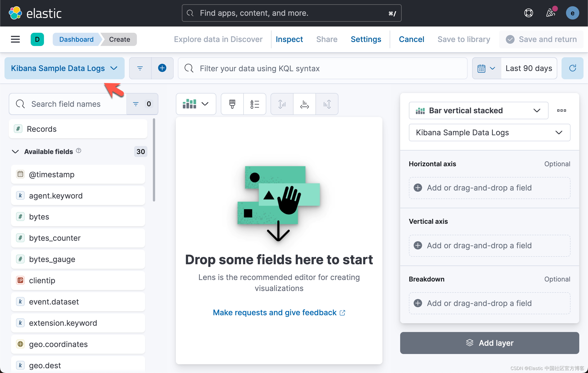Click Add layer button

(489, 343)
